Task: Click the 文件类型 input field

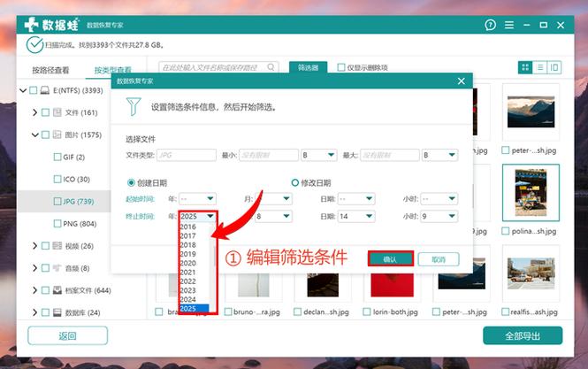Action: point(187,155)
